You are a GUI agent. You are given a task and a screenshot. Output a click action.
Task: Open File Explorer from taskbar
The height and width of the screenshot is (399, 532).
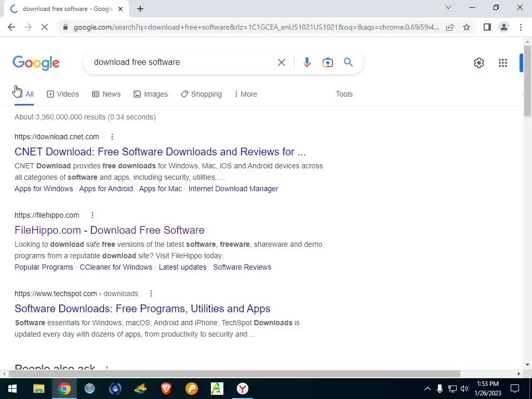point(38,389)
